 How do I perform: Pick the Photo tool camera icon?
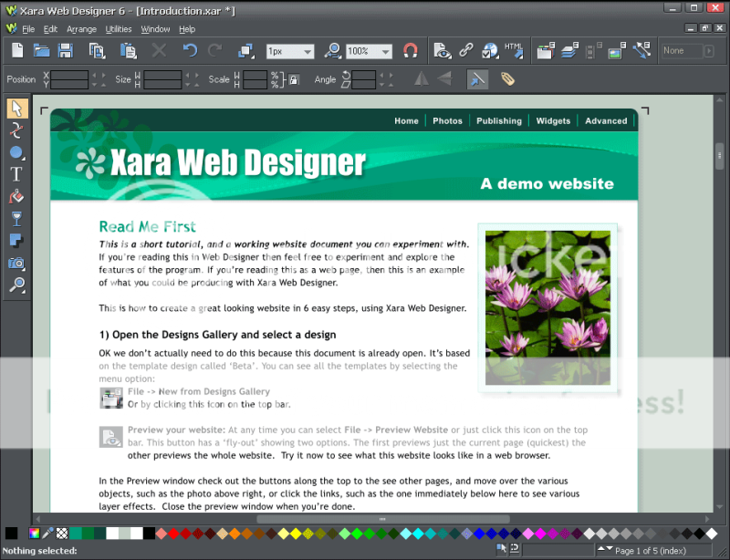pos(16,263)
